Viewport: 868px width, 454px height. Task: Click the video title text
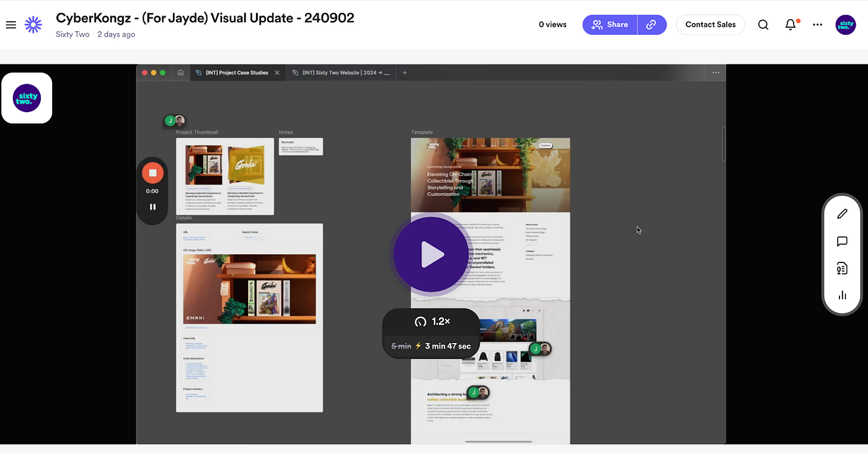(x=205, y=18)
